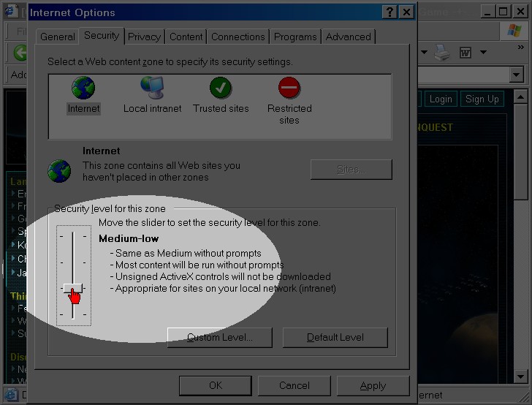Viewport: 532px width, 405px height.
Task: Select the Internet zone globe icon
Action: tap(83, 88)
